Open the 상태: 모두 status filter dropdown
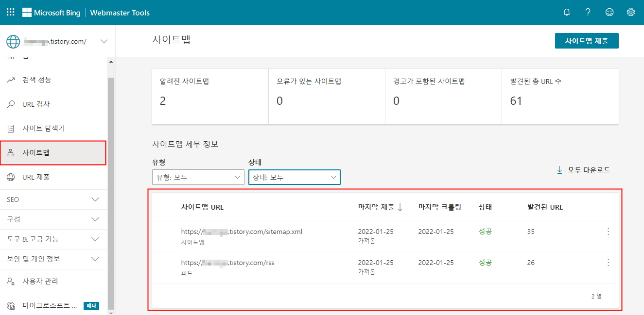The width and height of the screenshot is (644, 315). tap(294, 177)
